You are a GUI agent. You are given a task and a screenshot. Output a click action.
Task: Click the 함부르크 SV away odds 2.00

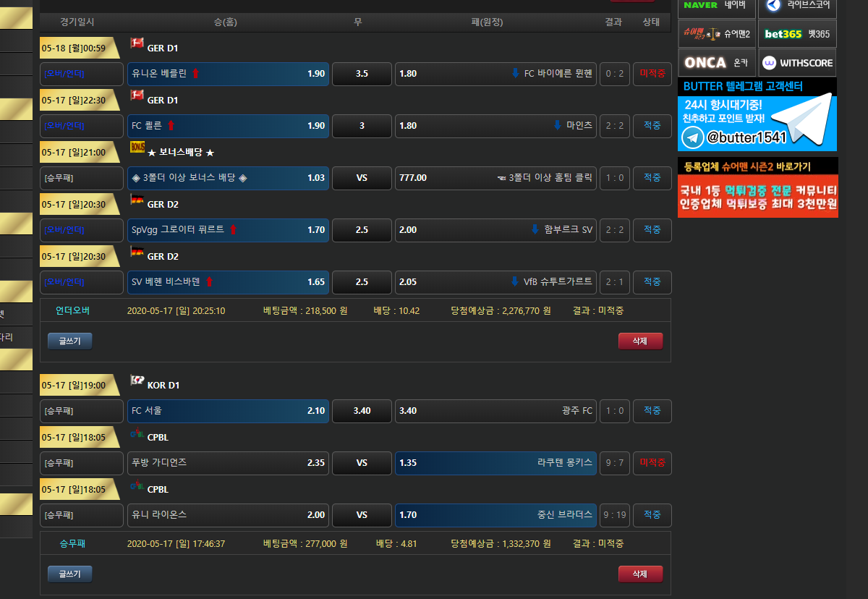tap(495, 230)
